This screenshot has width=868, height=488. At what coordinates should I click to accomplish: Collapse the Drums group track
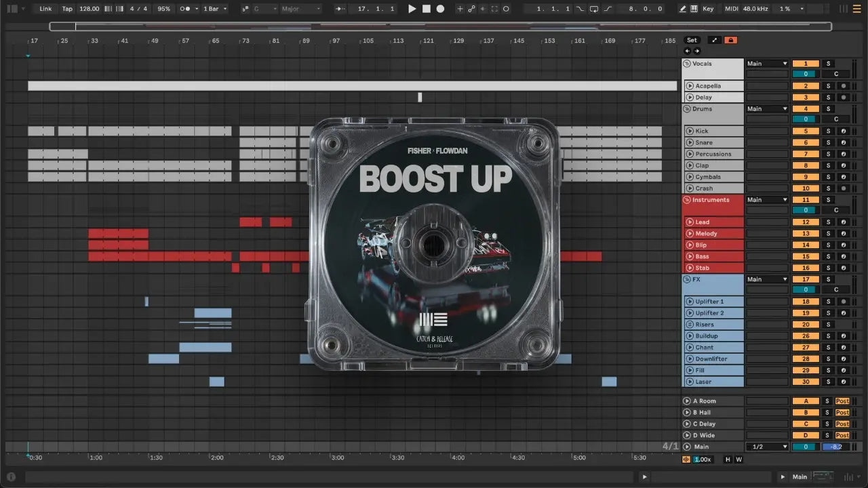coord(687,108)
